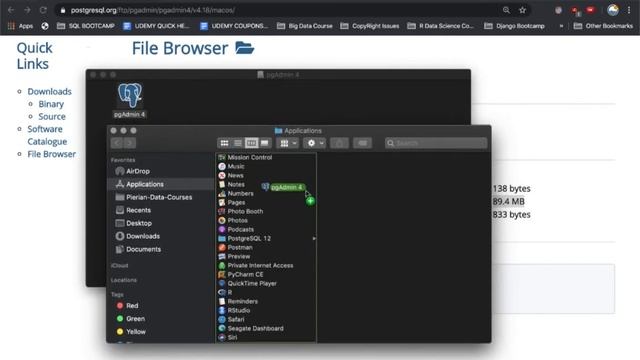Open Pierian-Data-Courses folder in the sidebar
Screen dimensions: 640x360
pyautogui.click(x=160, y=197)
